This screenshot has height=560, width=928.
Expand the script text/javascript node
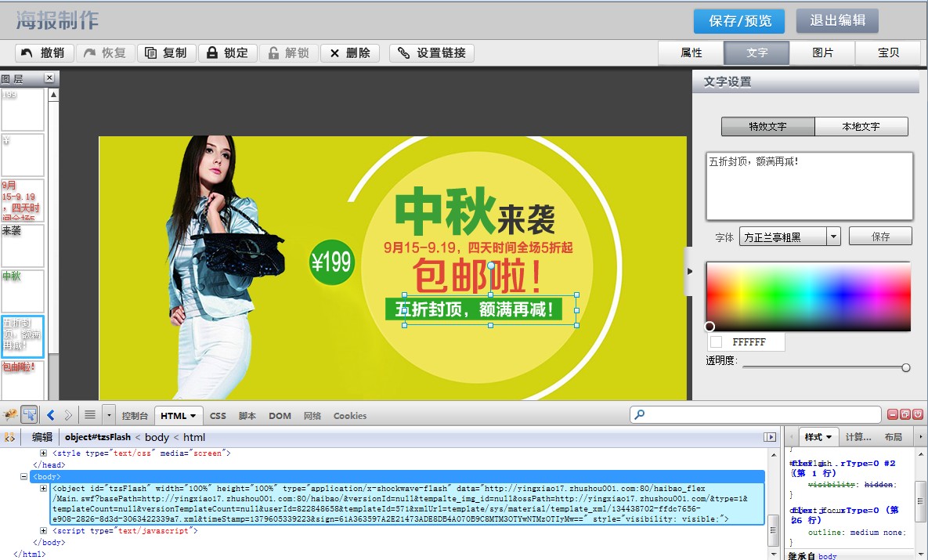click(x=43, y=530)
